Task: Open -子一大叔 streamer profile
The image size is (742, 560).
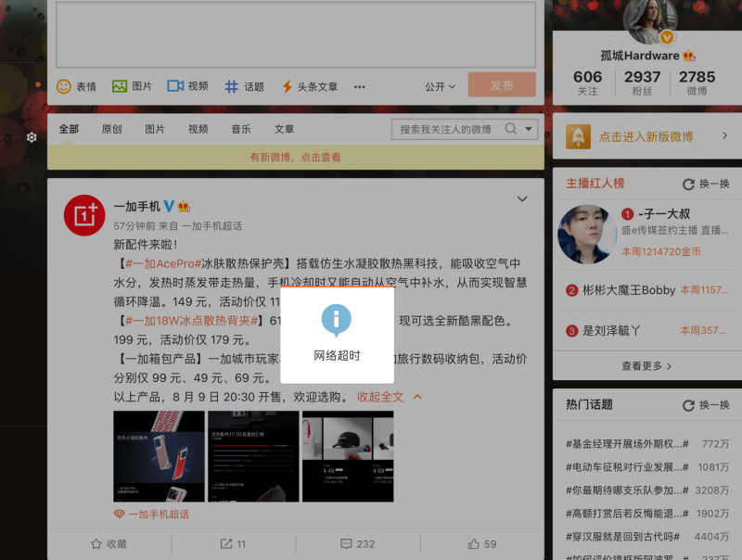Action: (664, 214)
